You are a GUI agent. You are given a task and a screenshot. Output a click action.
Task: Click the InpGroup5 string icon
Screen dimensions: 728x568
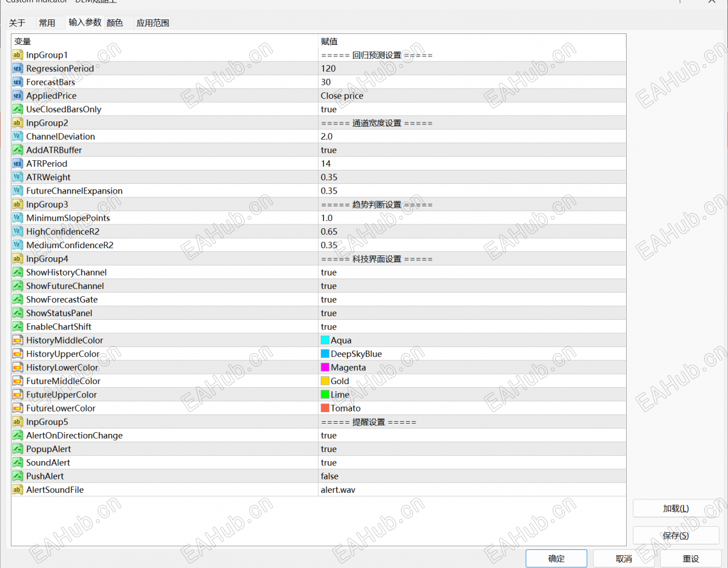tap(18, 422)
